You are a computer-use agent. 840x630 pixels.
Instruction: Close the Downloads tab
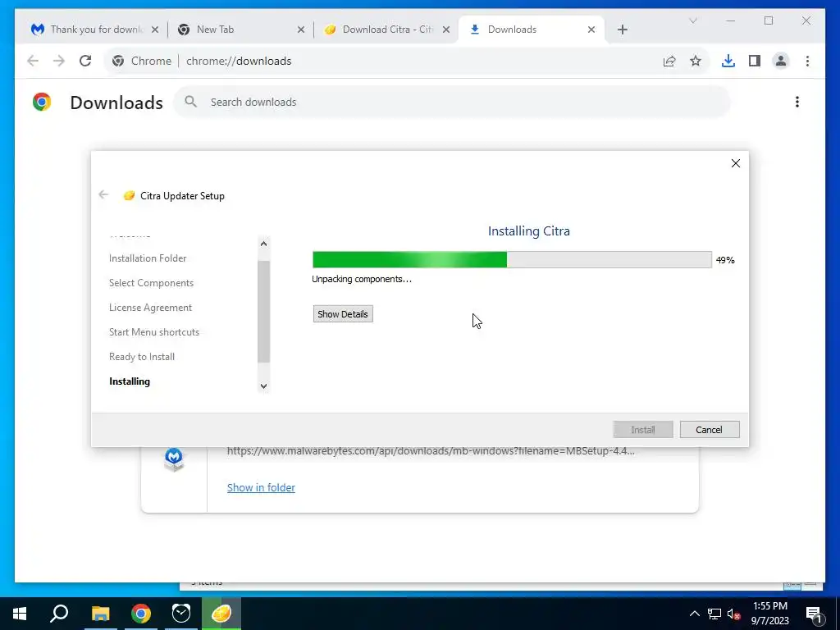[x=591, y=30]
